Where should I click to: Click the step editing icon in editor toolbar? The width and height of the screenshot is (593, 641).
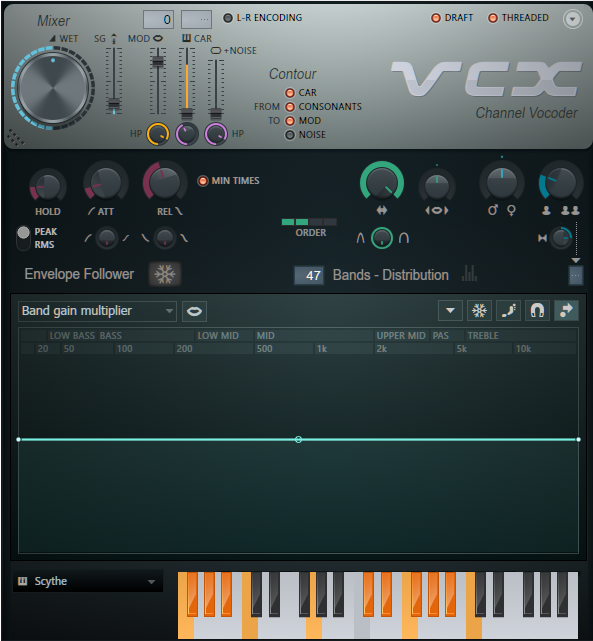[508, 311]
